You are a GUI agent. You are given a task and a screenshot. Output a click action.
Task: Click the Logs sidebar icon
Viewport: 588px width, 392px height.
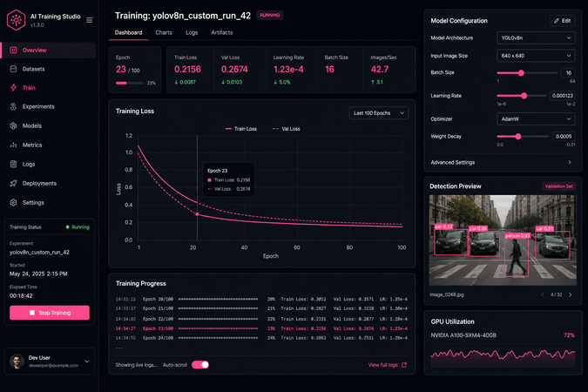[13, 164]
